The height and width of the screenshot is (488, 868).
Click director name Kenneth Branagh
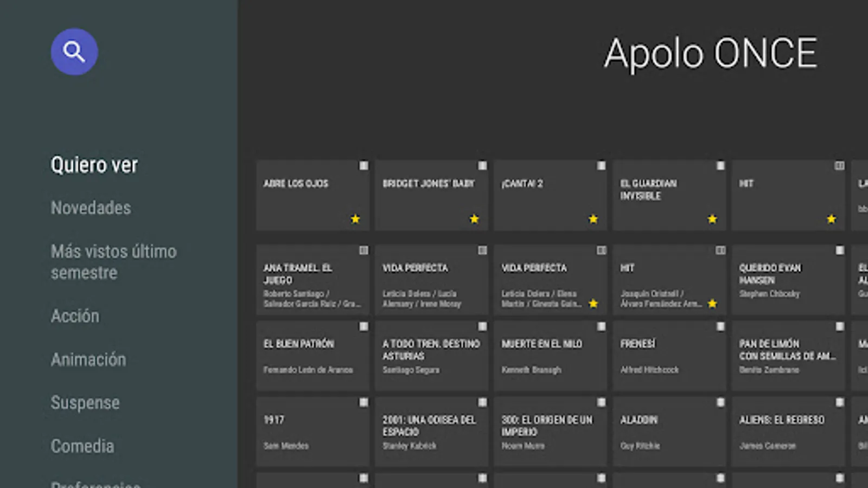click(532, 370)
